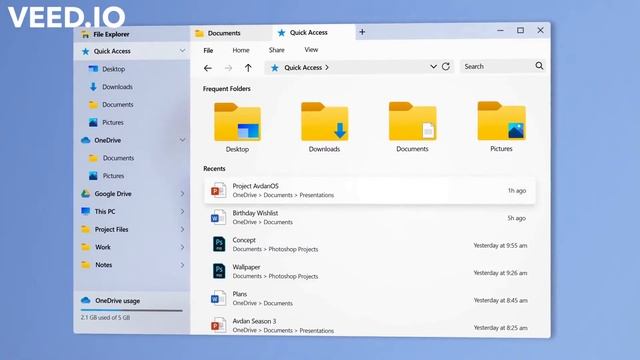This screenshot has height=360, width=640.
Task: Expand the Notes folder section
Action: tap(182, 265)
